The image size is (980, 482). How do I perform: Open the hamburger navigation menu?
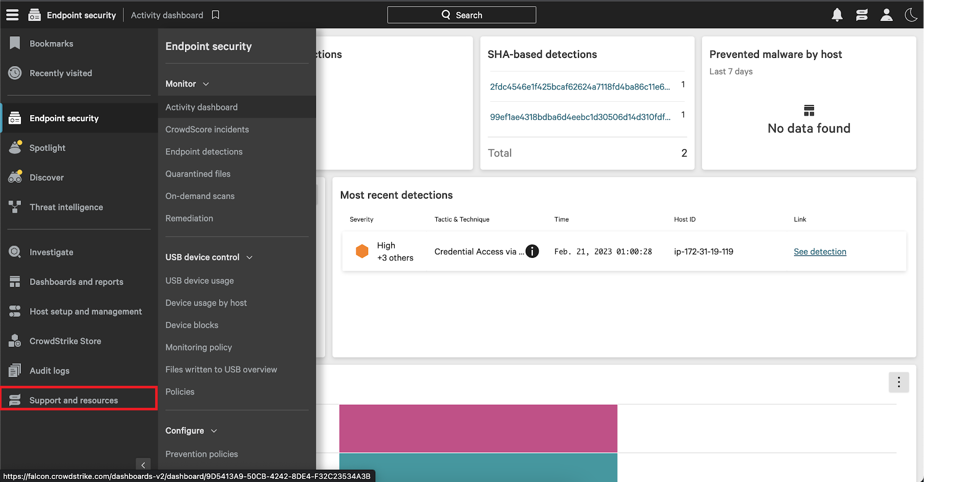click(12, 15)
